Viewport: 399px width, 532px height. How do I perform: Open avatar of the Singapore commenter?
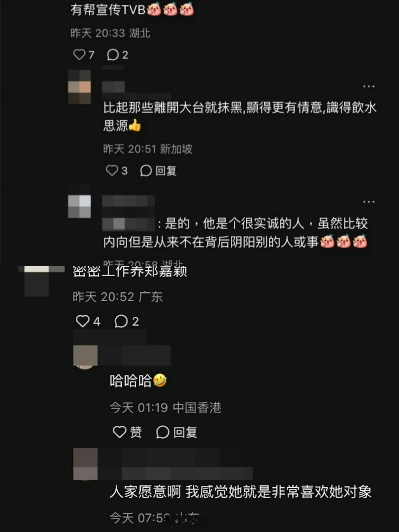(x=79, y=87)
